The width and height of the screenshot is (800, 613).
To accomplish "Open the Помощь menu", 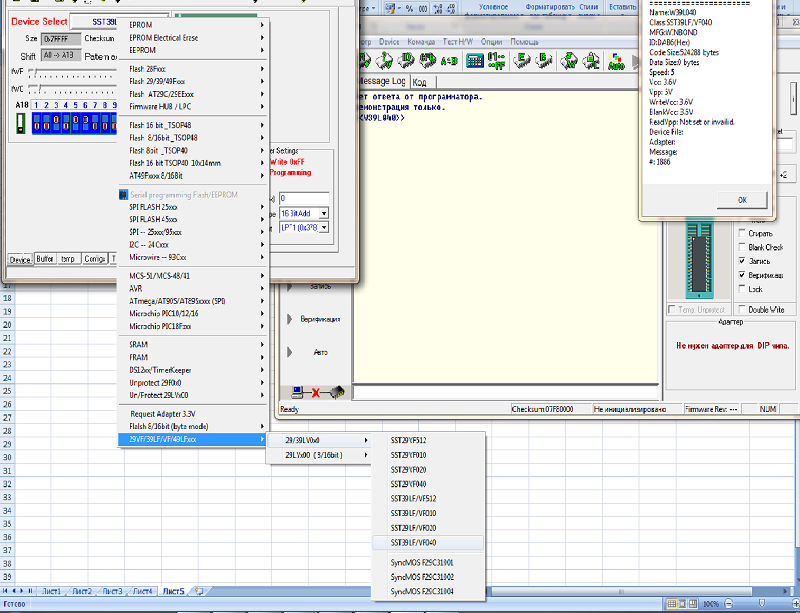I will 524,42.
